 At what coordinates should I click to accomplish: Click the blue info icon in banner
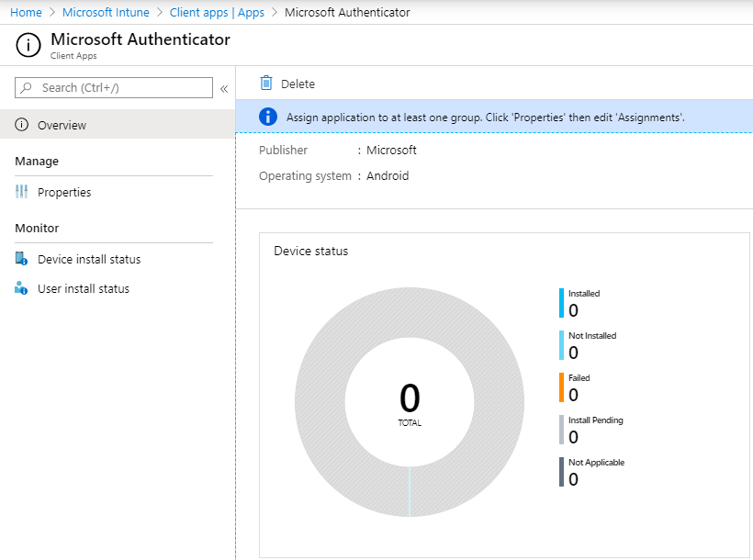click(x=268, y=117)
